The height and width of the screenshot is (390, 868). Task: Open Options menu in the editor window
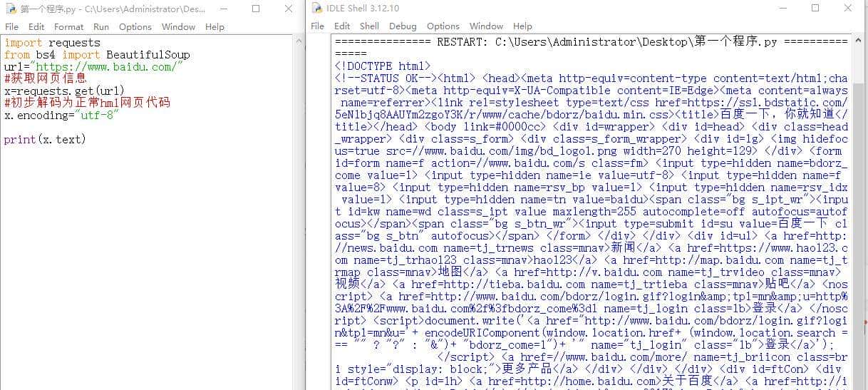[135, 26]
